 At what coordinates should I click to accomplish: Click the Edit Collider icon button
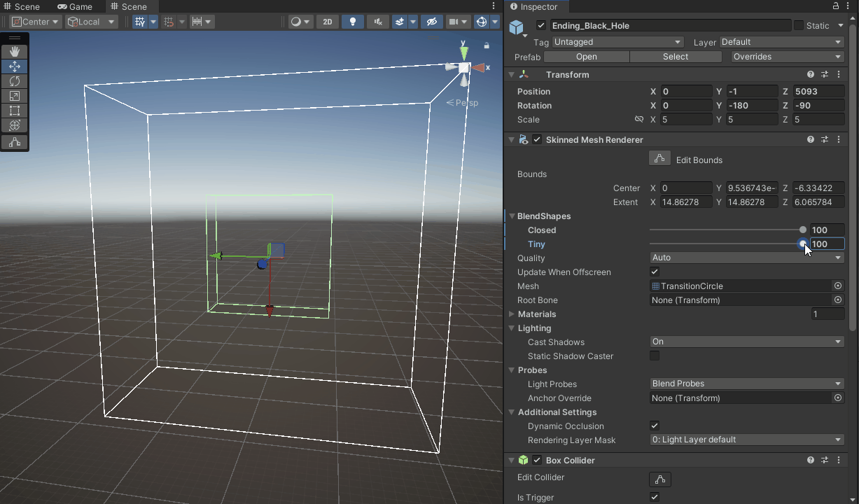(x=659, y=479)
